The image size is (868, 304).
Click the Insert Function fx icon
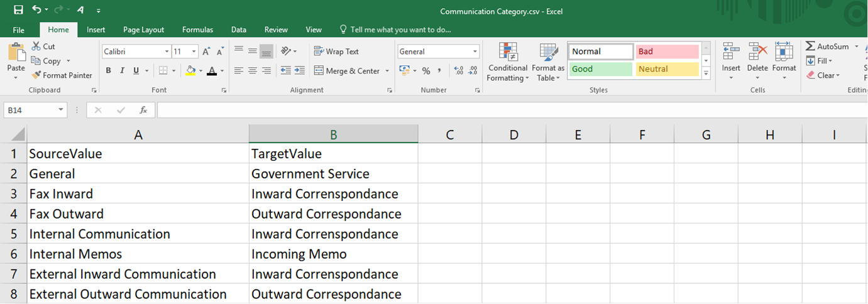pyautogui.click(x=143, y=110)
